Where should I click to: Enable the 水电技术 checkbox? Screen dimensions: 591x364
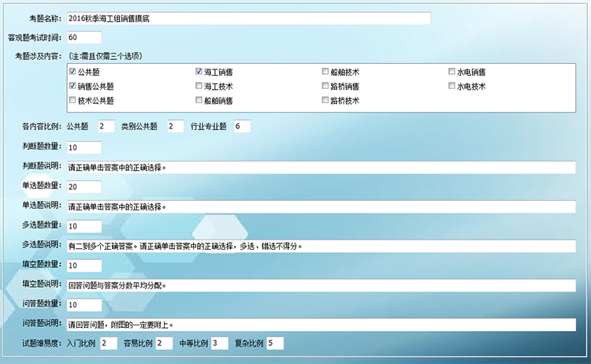pyautogui.click(x=452, y=86)
